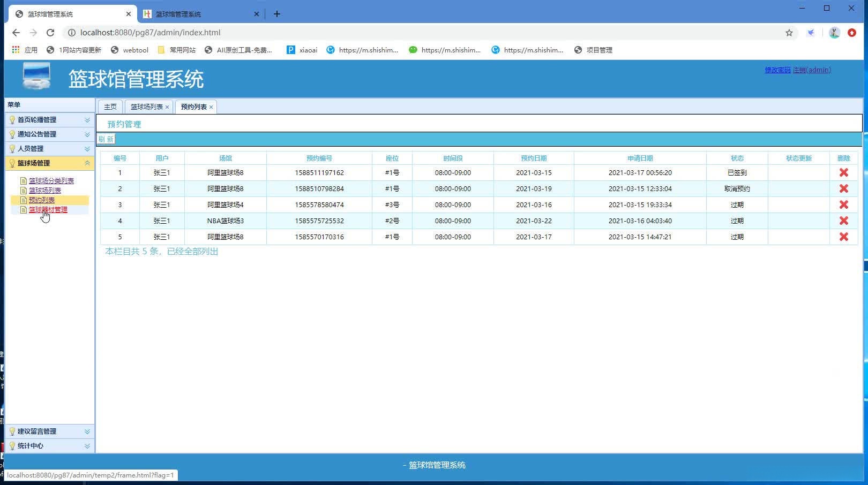Open 修改密码 link in header
This screenshot has height=485, width=868.
(x=777, y=70)
